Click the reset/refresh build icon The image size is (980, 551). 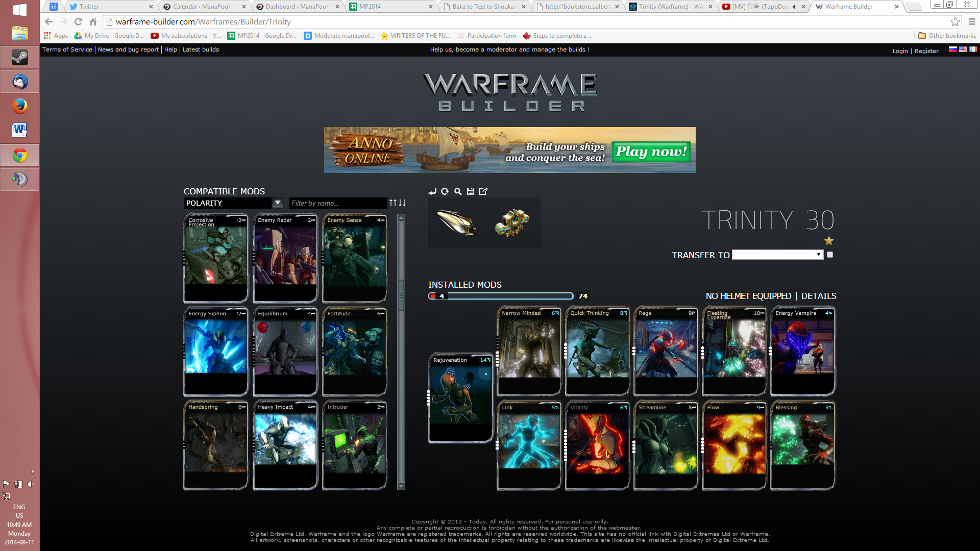445,191
